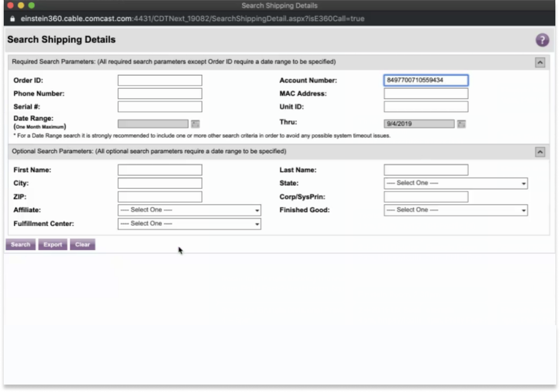Click the Account Number text field
The image size is (560, 392).
tap(426, 80)
